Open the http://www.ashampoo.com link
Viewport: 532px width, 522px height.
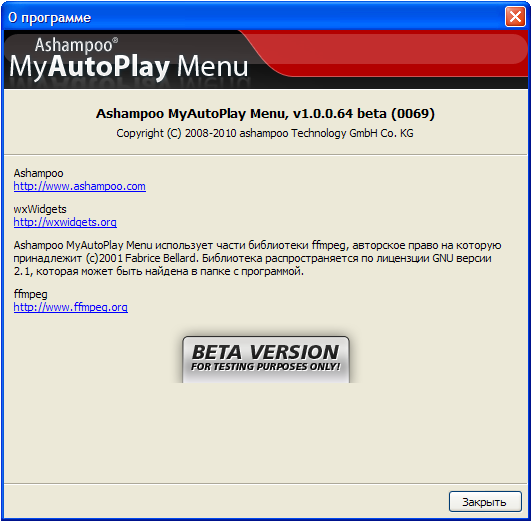80,186
